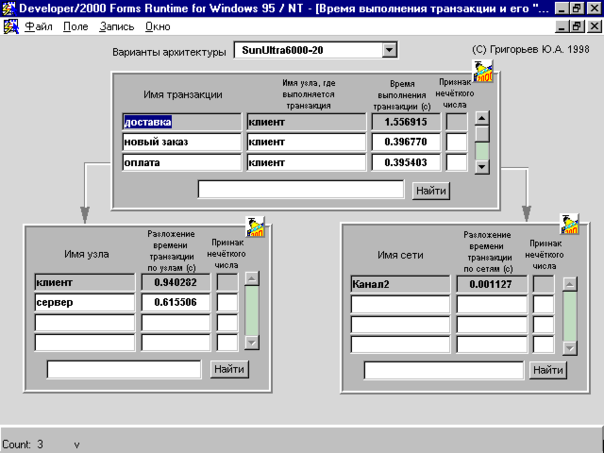Click Найти button in the transactions panel
The width and height of the screenshot is (604, 453).
431,191
